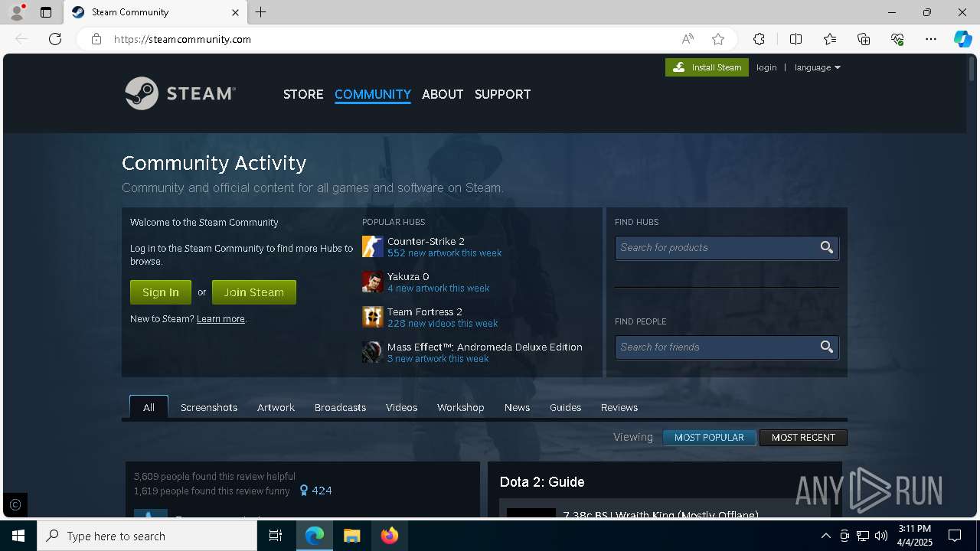View site information lock icon
980x551 pixels.
[x=96, y=39]
